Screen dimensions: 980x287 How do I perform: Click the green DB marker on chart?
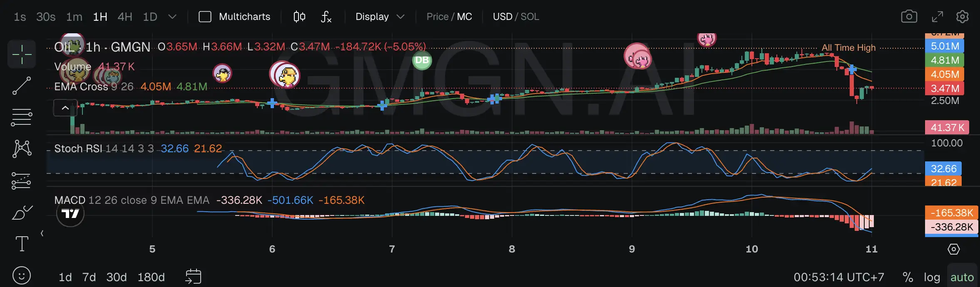[x=422, y=60]
